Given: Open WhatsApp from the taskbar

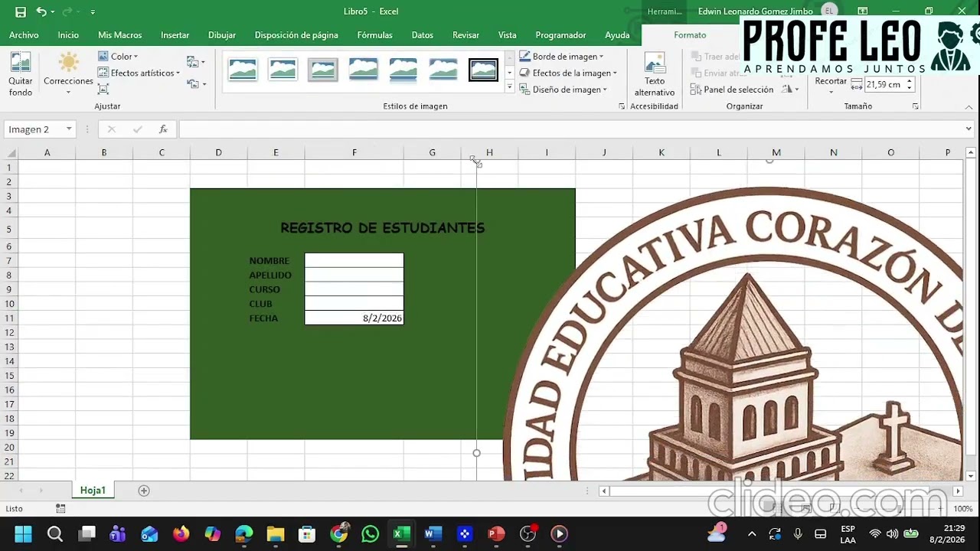Looking at the screenshot, I should (x=370, y=534).
